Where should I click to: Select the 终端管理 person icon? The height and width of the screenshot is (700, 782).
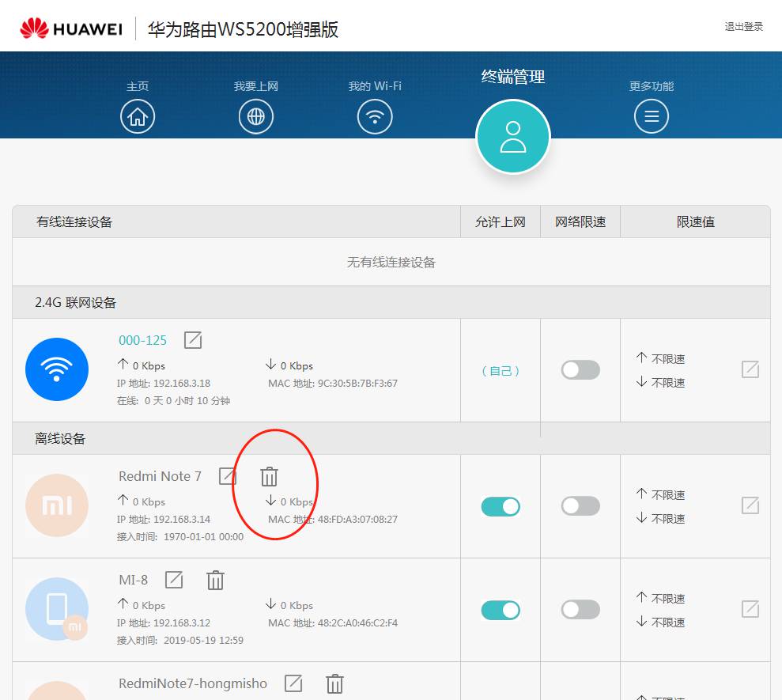click(513, 137)
